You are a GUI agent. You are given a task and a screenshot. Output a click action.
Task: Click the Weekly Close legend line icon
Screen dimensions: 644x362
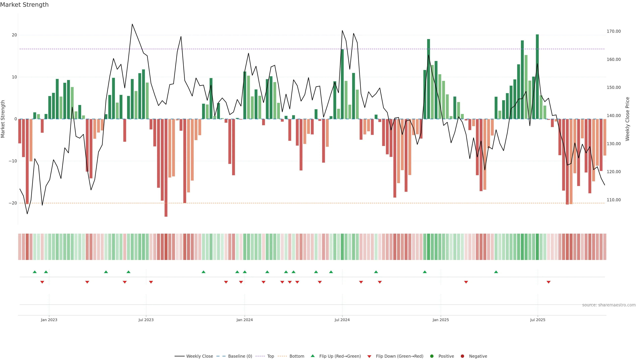tap(179, 356)
